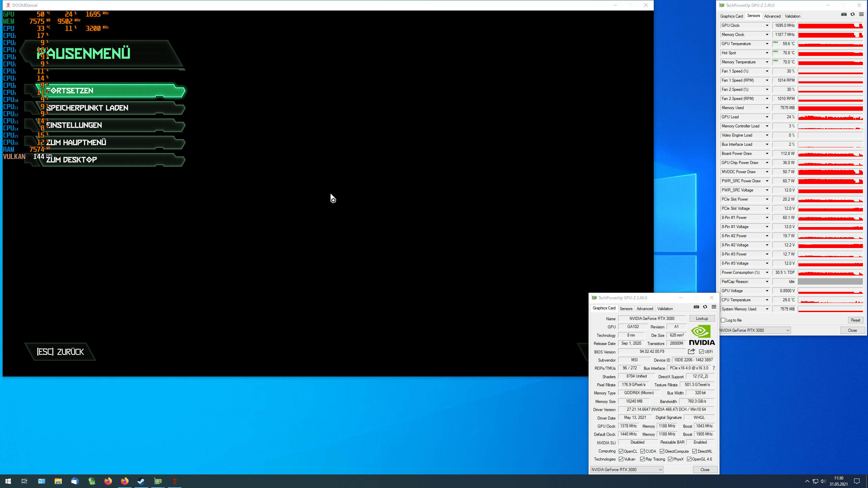This screenshot has height=488, width=868.
Task: Click the Lookup button
Action: 702,319
